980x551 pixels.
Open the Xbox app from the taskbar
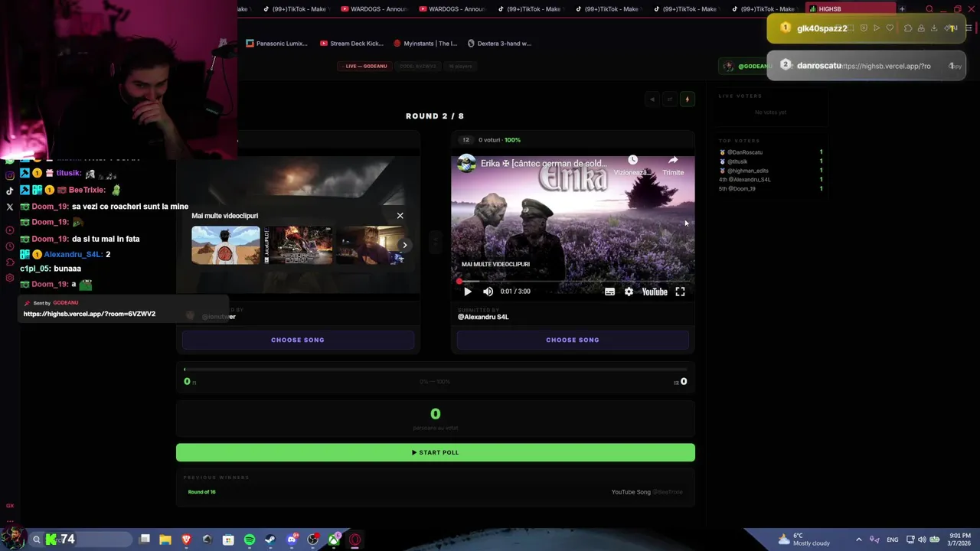pyautogui.click(x=334, y=540)
